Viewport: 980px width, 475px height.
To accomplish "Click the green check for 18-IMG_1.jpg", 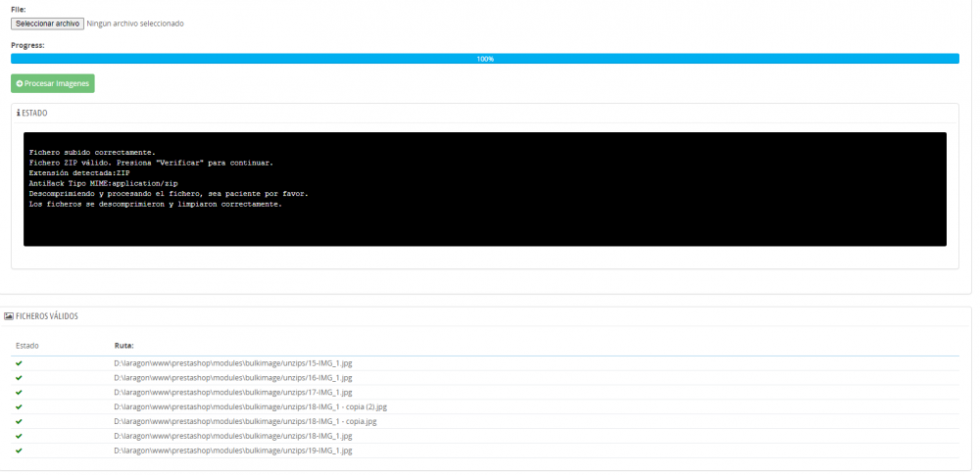I will tap(19, 436).
